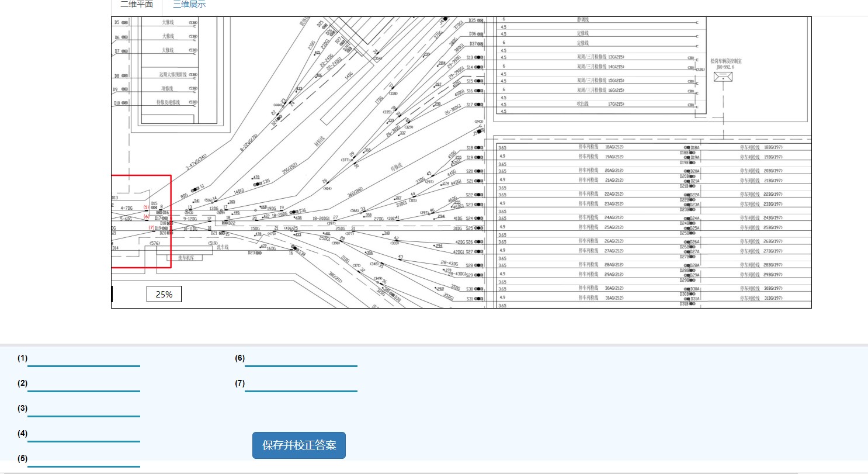Select the answer field for blank (7)
Screen dimensions: 868x474
[x=301, y=384]
